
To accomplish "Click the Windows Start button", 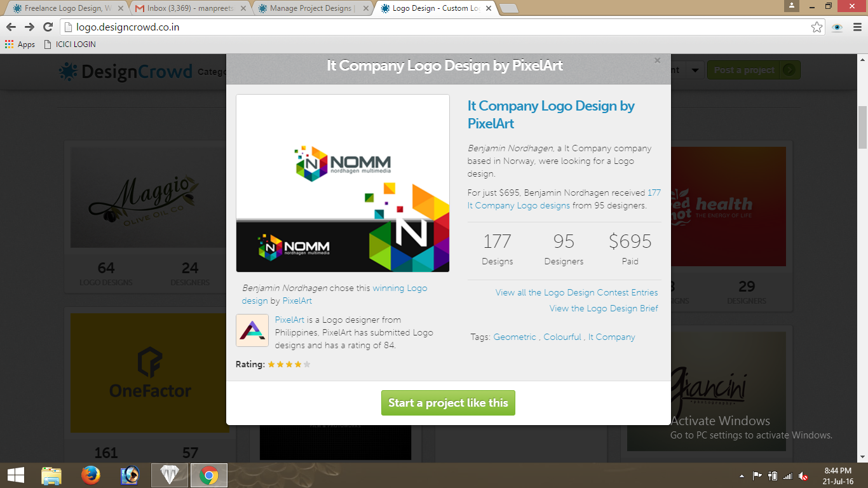I will tap(16, 475).
